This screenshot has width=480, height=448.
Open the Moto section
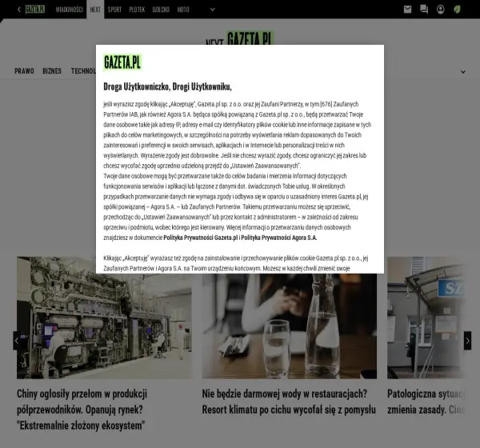coord(183,10)
